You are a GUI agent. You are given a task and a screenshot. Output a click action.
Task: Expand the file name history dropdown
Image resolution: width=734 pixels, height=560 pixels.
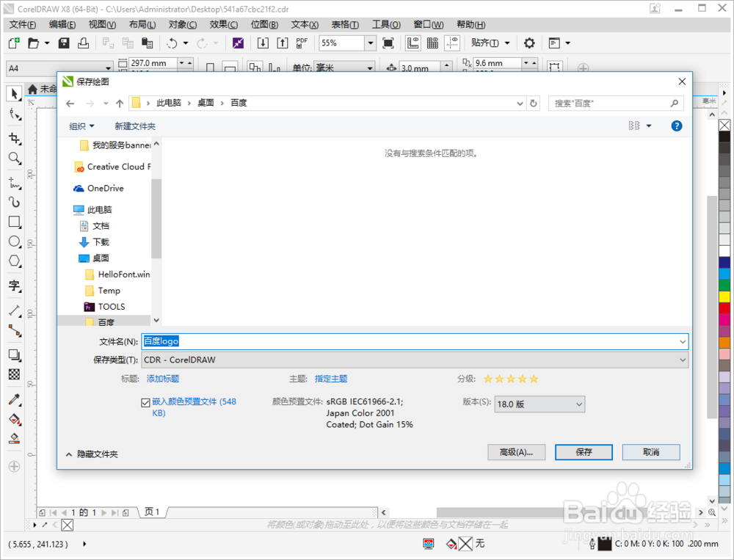click(x=683, y=341)
